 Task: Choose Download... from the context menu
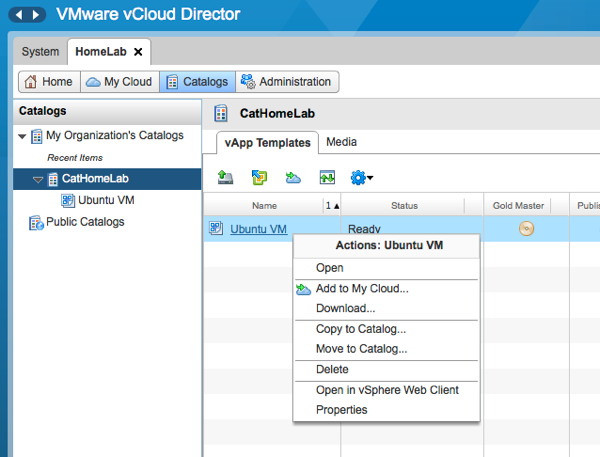coord(386,308)
